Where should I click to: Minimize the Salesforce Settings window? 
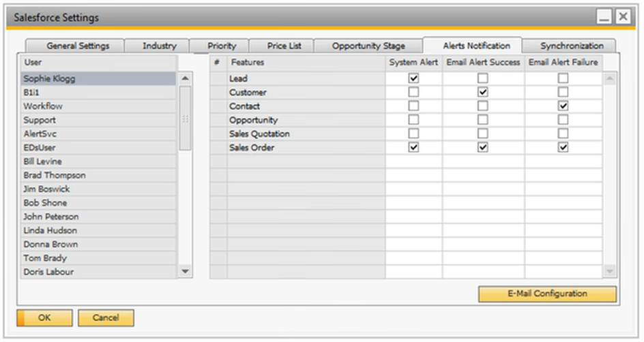coord(604,18)
